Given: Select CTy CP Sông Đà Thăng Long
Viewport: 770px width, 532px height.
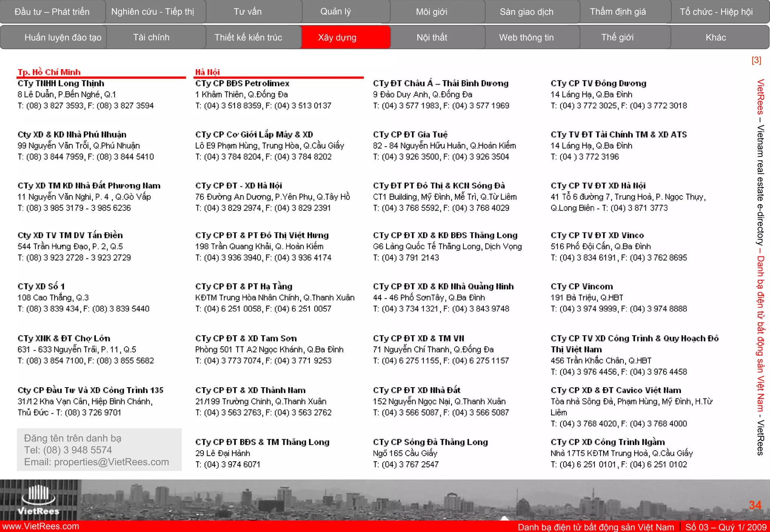Looking at the screenshot, I should tap(430, 442).
